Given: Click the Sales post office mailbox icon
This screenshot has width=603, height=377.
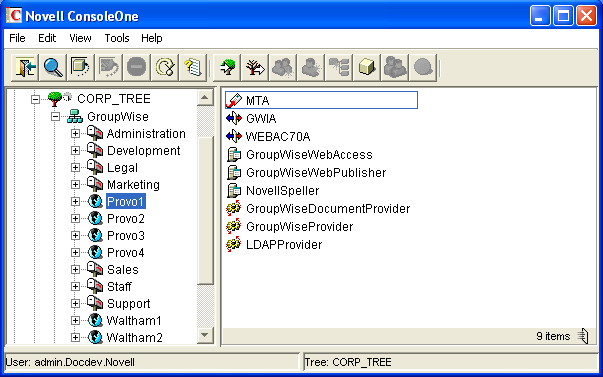Looking at the screenshot, I should tap(95, 269).
